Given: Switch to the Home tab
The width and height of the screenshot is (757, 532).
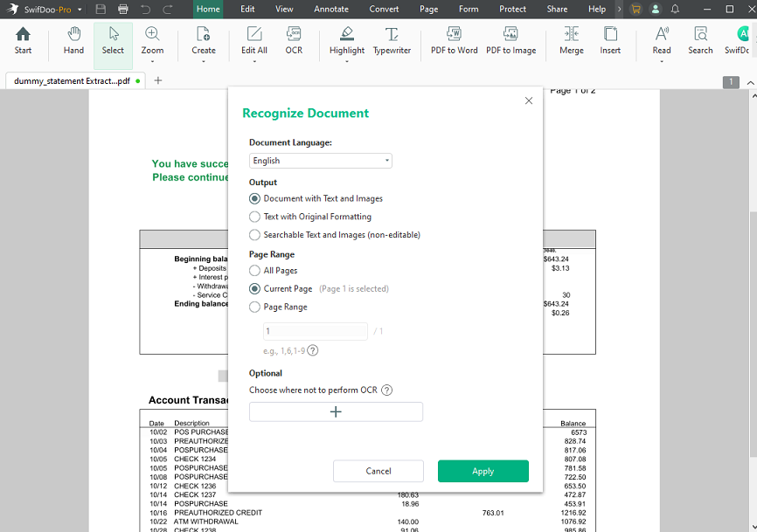Looking at the screenshot, I should point(208,9).
